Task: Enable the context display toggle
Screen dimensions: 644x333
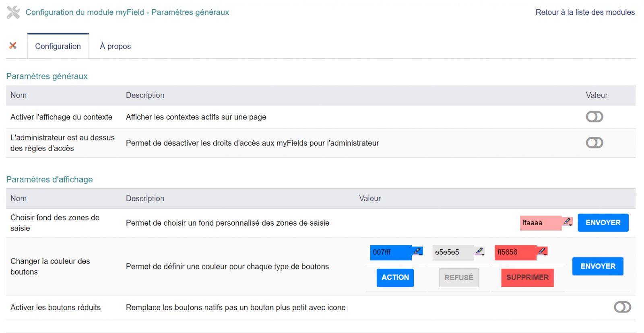Action: (x=594, y=117)
